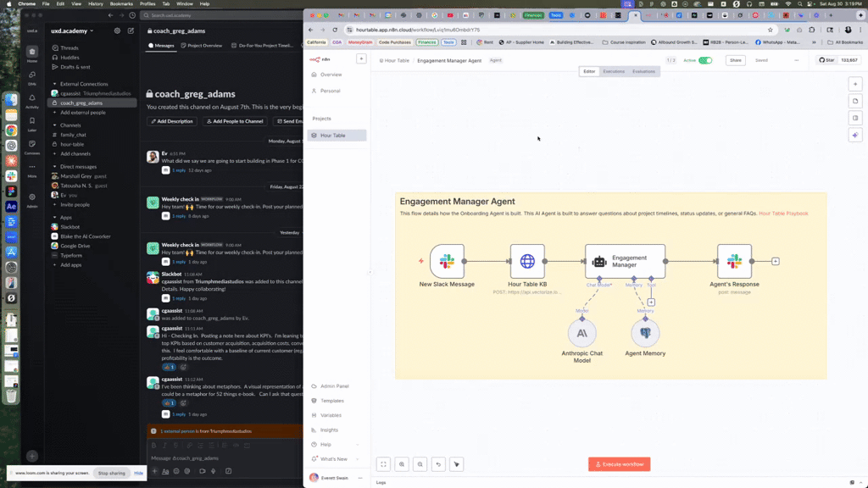Open the Engagement Manager agent node
This screenshot has width=868, height=488.
point(625,261)
